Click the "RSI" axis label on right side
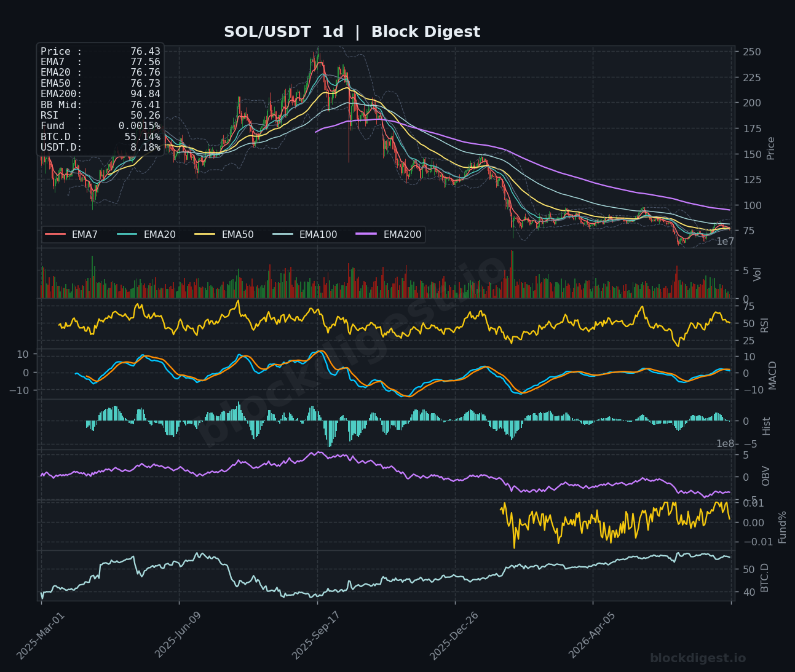 coord(765,325)
